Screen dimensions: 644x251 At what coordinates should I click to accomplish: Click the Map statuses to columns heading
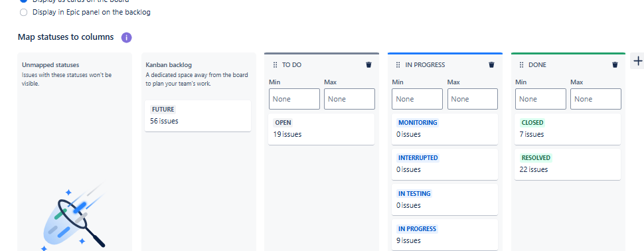(x=66, y=37)
